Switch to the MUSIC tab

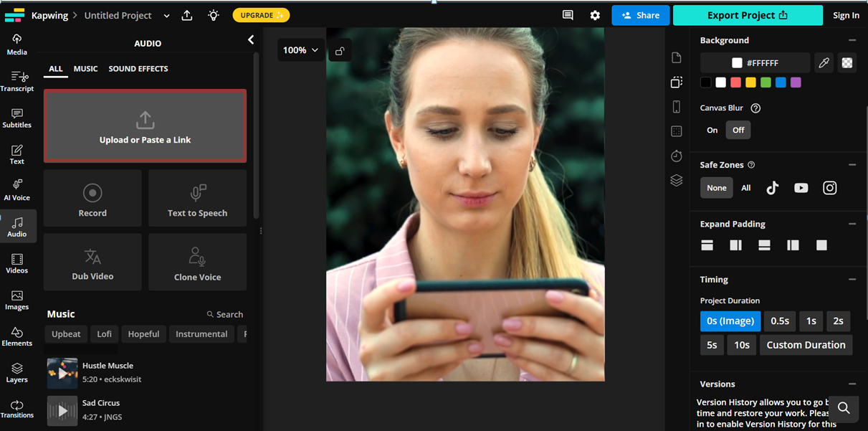[x=85, y=69]
